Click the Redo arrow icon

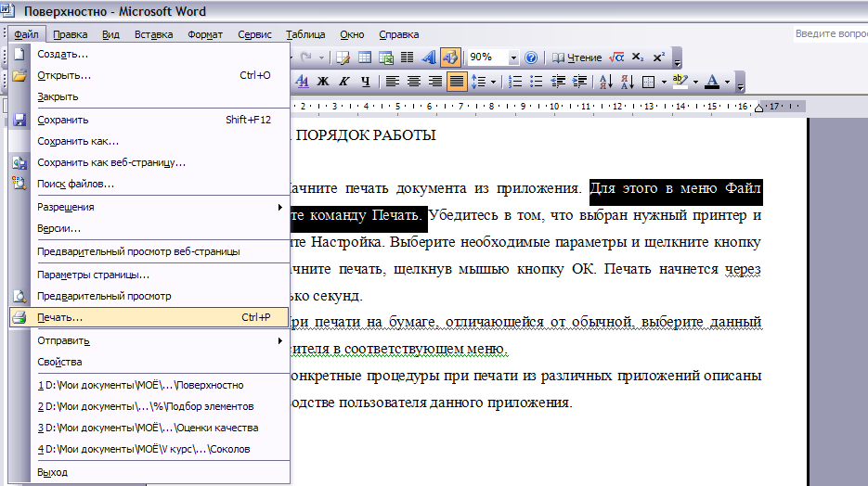click(x=305, y=57)
